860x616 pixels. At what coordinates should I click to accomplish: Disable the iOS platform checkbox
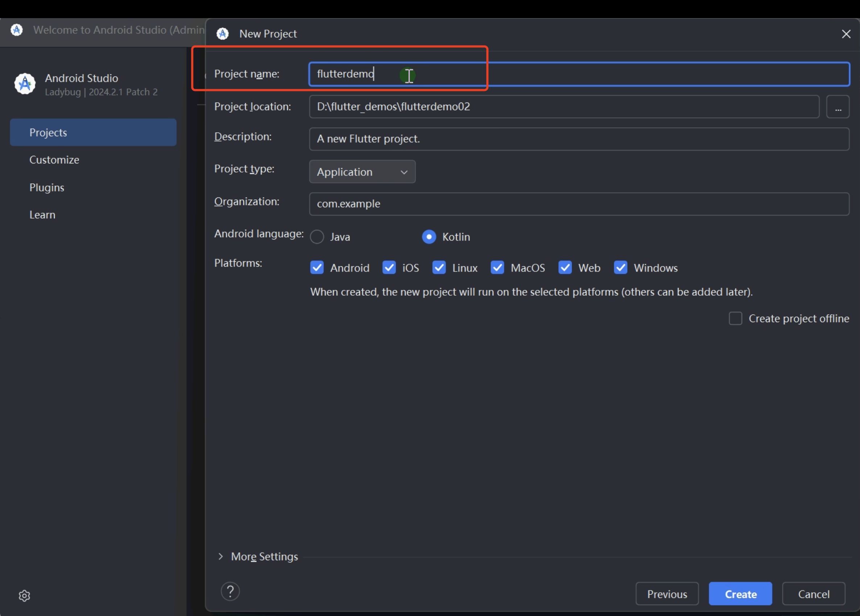pyautogui.click(x=389, y=268)
